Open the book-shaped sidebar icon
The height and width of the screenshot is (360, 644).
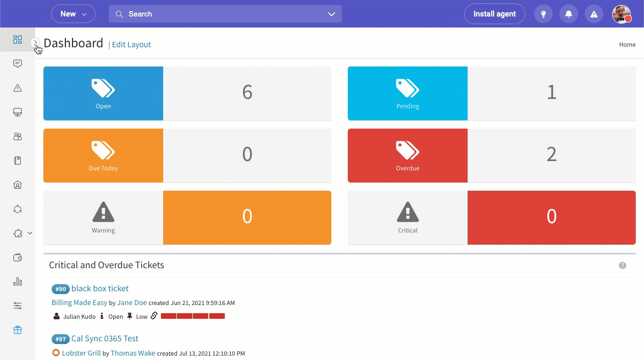point(17,160)
